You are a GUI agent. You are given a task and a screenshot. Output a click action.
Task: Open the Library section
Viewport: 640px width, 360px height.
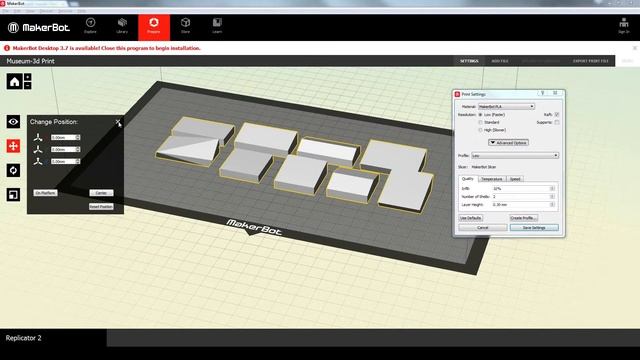click(x=122, y=26)
